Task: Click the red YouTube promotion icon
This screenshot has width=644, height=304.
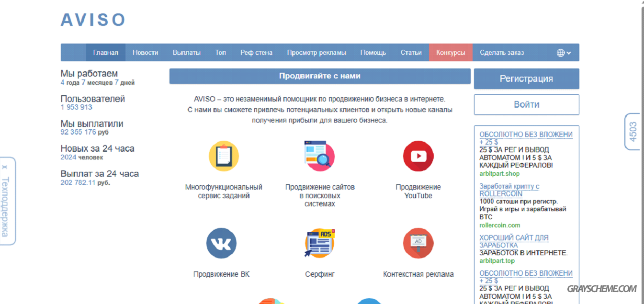Action: pos(418,156)
